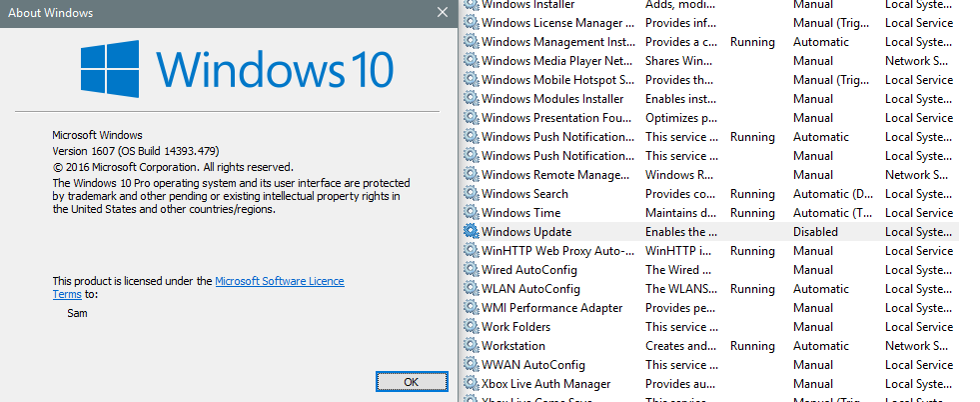
Task: Click Network S... in the Workstation row
Action: pos(916,346)
